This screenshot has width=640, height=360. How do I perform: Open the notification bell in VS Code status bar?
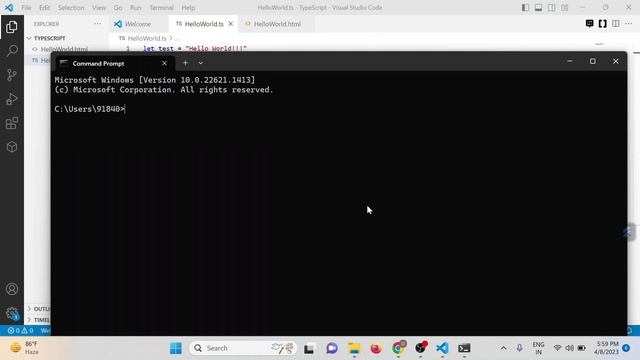tap(629, 330)
